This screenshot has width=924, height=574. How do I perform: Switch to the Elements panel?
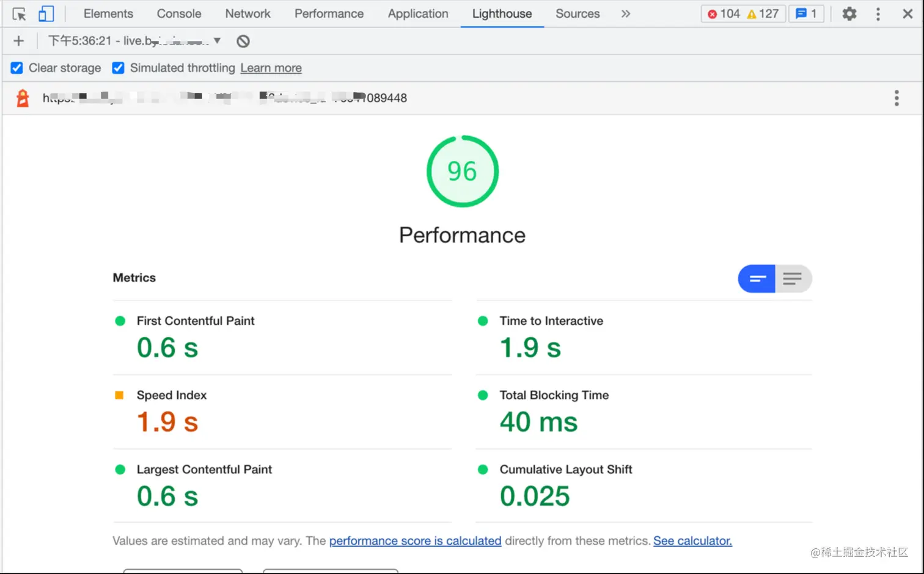click(108, 13)
